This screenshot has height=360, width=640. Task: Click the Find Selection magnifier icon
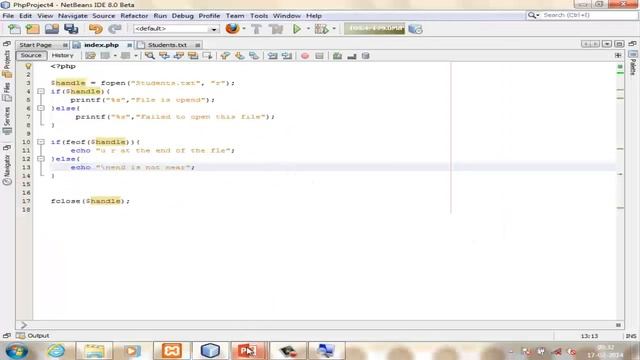(150, 56)
